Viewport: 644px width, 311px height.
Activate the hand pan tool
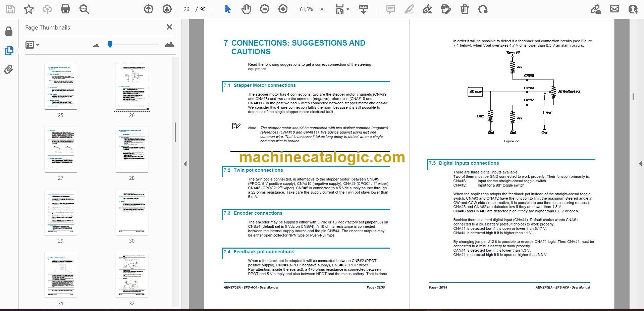(x=246, y=9)
